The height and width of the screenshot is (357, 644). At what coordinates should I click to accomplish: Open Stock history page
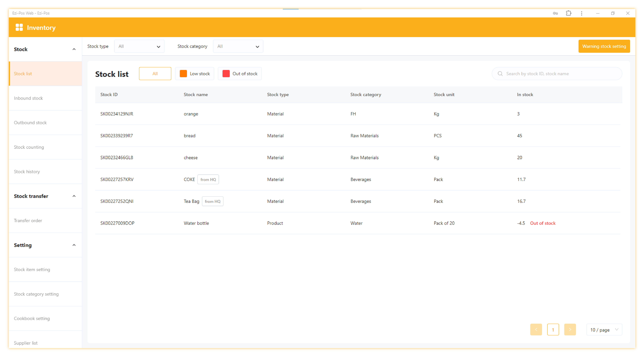45,172
